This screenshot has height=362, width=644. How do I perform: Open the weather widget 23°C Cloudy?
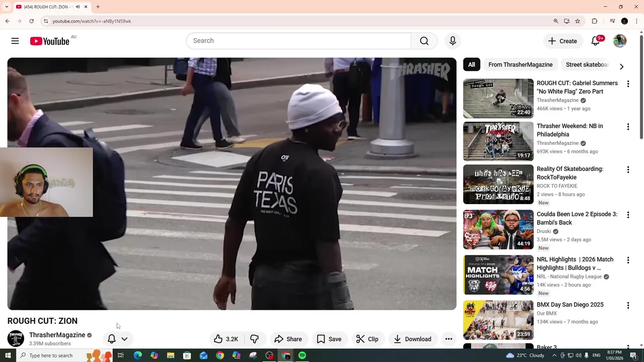525,355
